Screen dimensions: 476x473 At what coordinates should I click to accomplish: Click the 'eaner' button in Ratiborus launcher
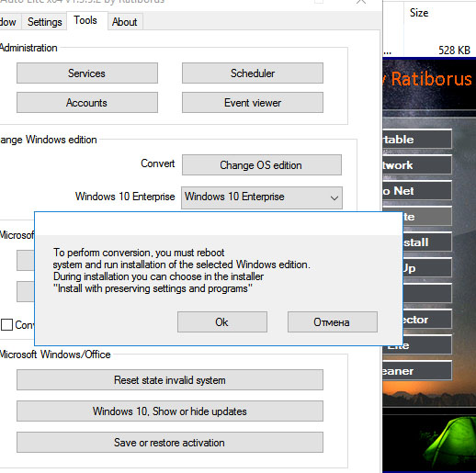[417, 371]
